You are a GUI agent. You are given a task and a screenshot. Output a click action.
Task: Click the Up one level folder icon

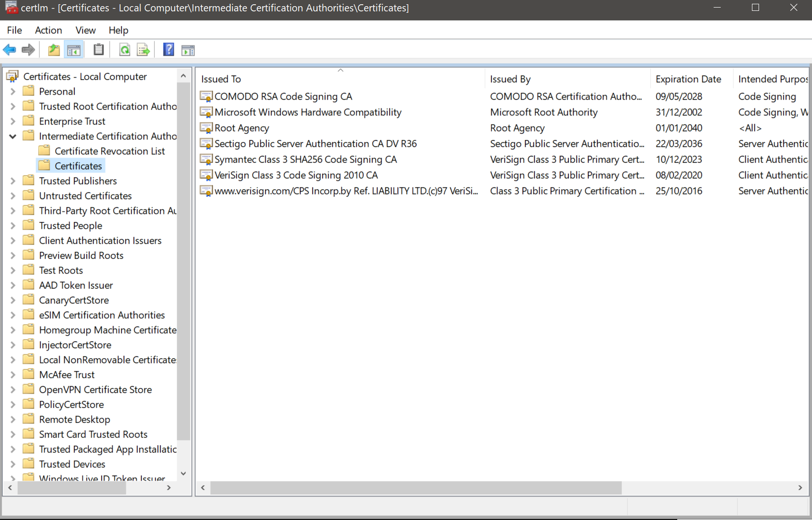coord(54,50)
